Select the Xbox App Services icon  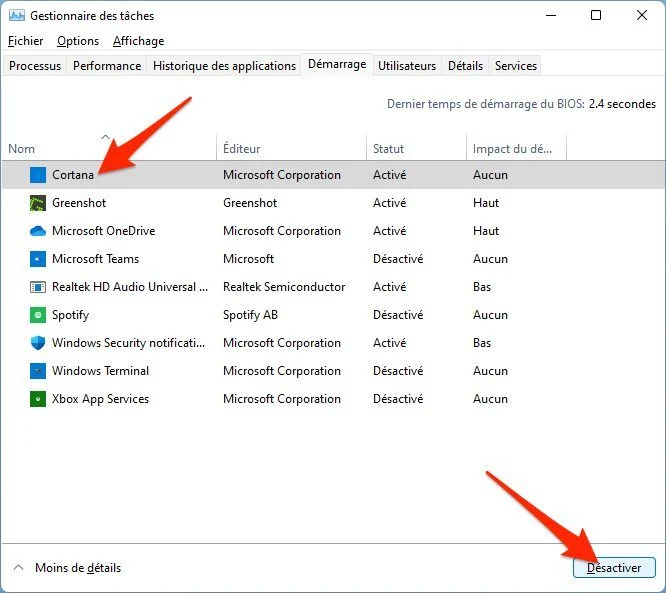[x=38, y=399]
